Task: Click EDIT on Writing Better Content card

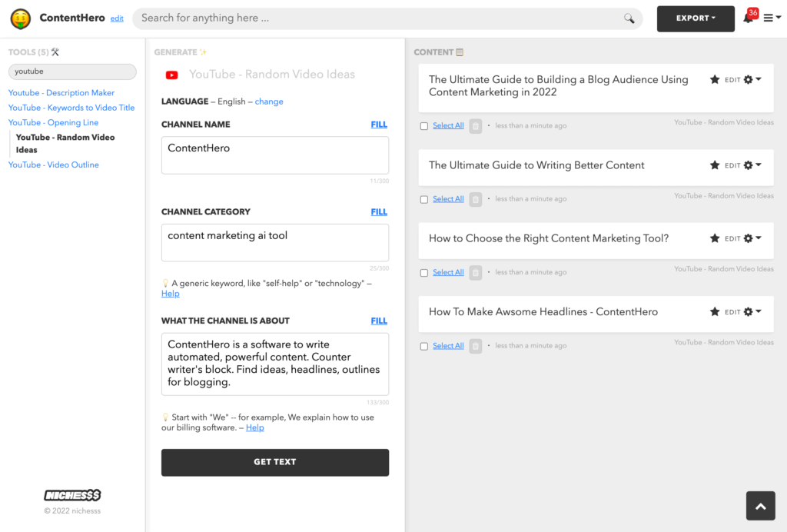Action: click(x=732, y=165)
